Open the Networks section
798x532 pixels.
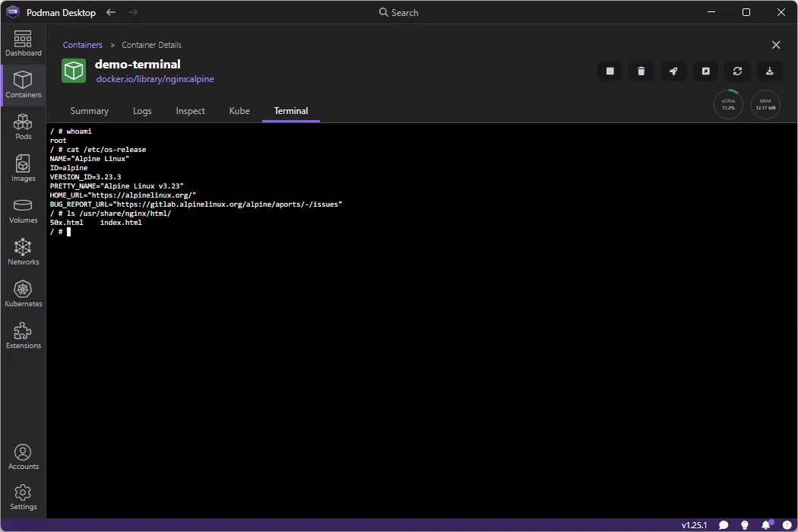(23, 252)
